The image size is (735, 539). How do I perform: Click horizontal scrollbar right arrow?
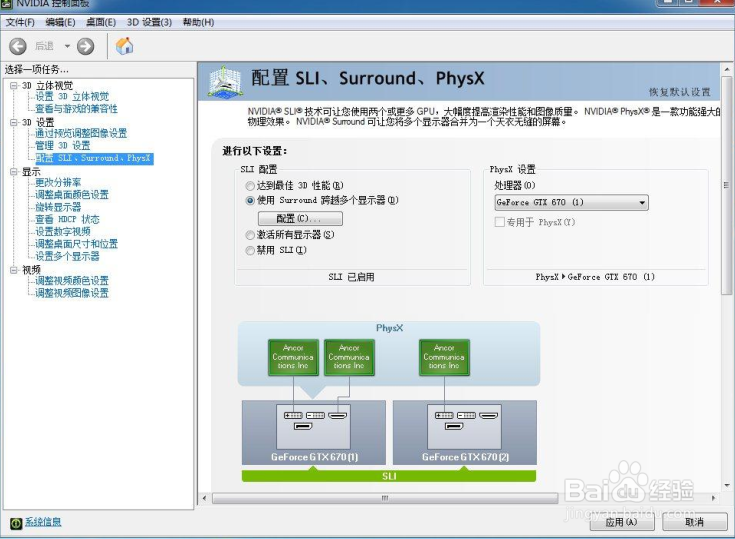coord(713,498)
